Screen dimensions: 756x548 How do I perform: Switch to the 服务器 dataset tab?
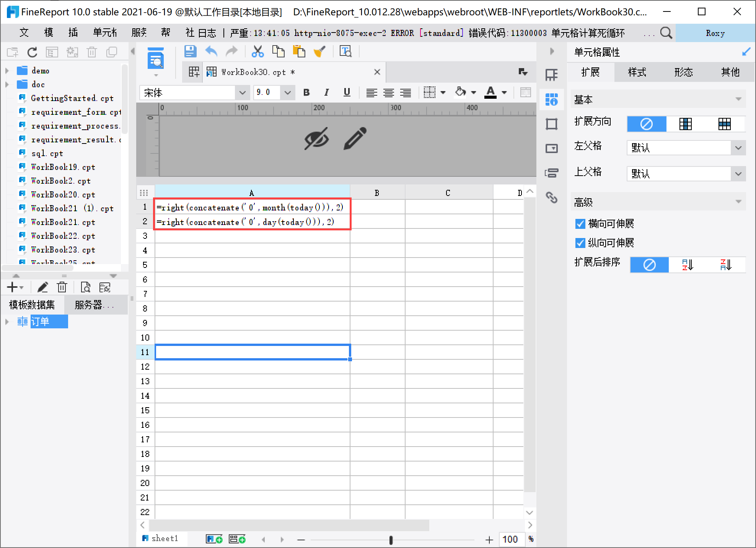tap(94, 305)
